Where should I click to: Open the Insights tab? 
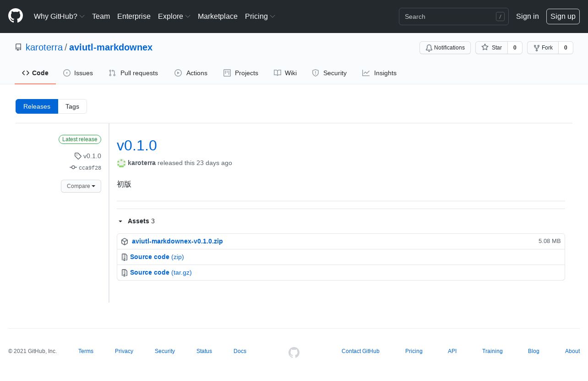[x=379, y=73]
